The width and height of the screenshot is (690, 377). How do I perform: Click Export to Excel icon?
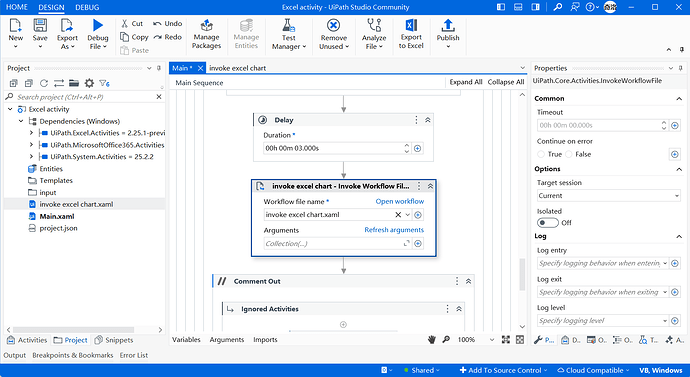411,26
